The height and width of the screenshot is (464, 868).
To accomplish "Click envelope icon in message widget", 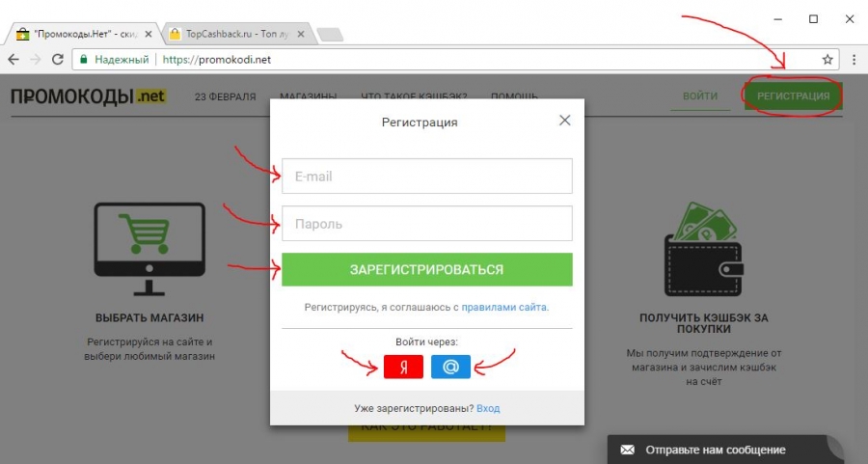I will pyautogui.click(x=627, y=450).
